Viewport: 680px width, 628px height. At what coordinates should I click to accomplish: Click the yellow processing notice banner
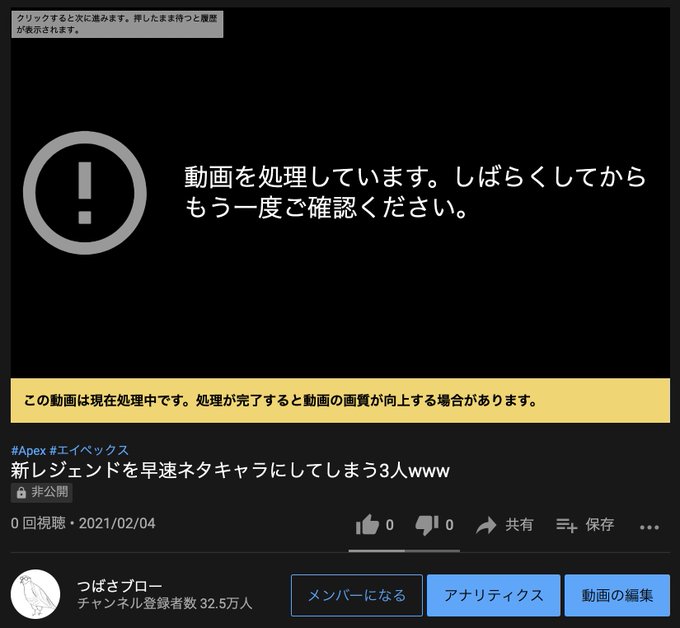click(340, 400)
